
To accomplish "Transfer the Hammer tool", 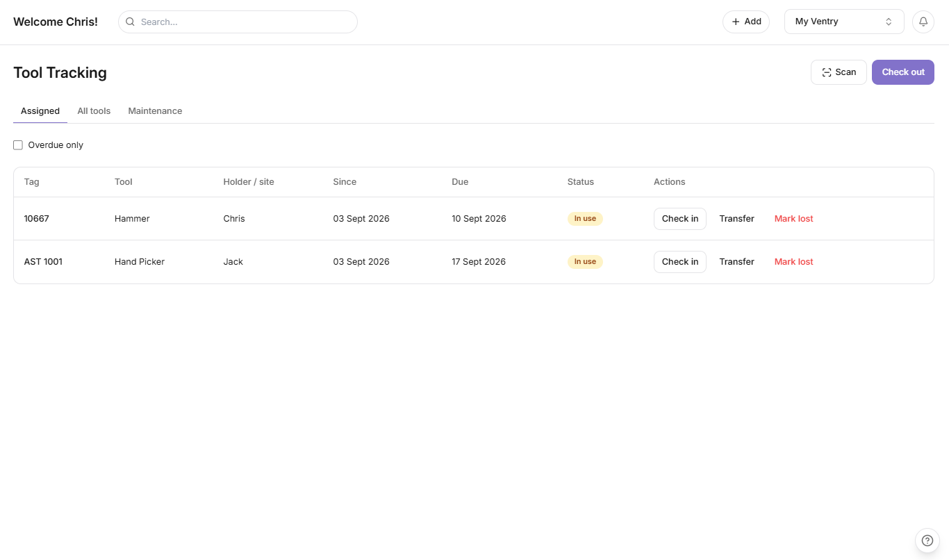I will click(736, 219).
